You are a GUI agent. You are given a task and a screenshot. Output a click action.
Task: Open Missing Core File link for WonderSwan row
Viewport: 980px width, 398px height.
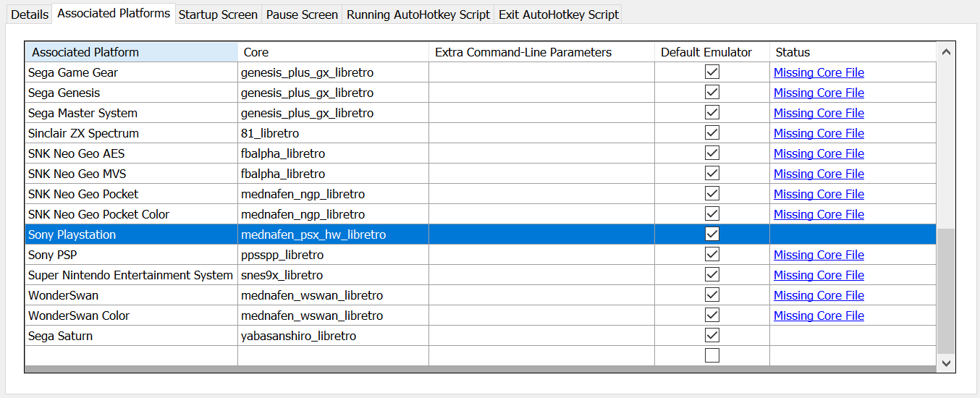819,295
